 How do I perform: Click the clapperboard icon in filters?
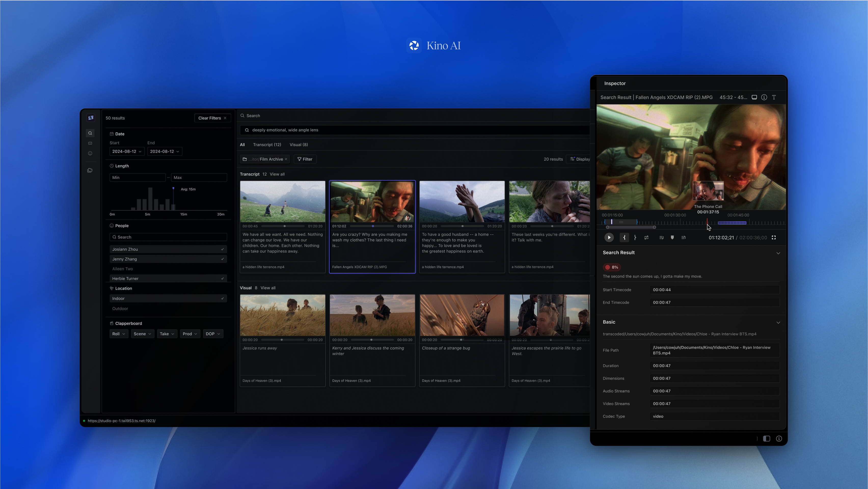(x=112, y=323)
